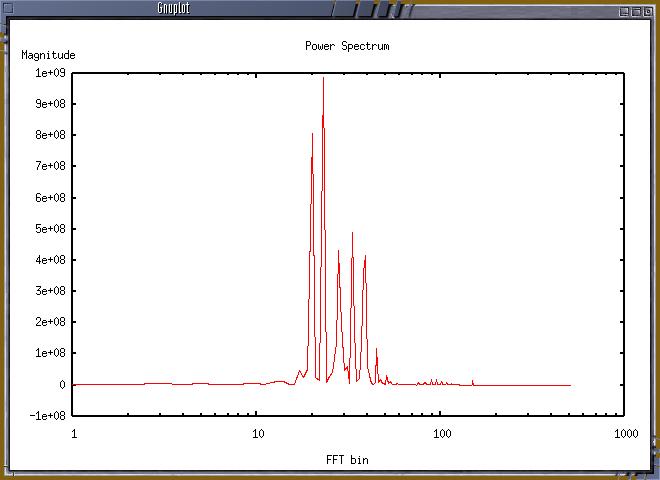Click the x-axis tick label 1

pos(74,435)
